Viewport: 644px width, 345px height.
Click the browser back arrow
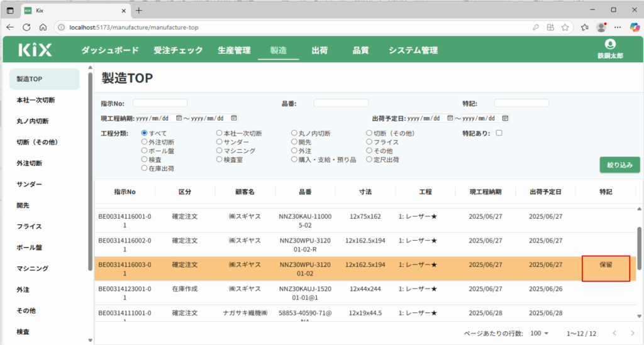click(10, 27)
